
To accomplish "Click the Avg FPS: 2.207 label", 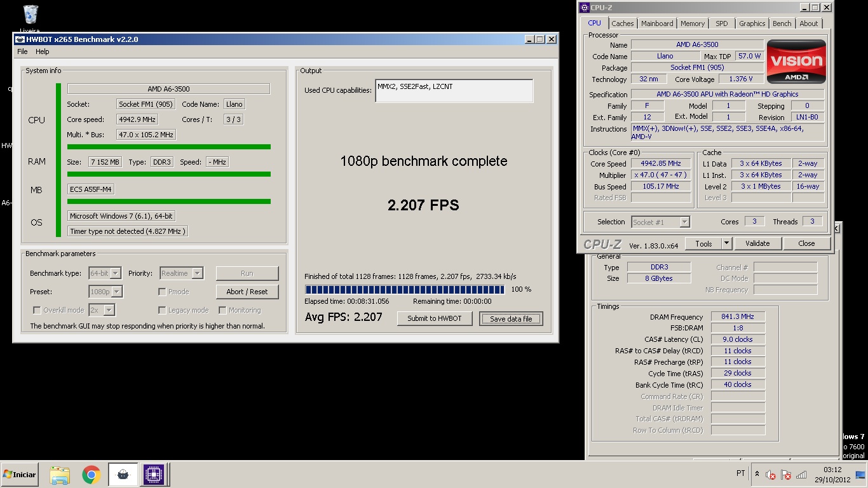I will pos(344,317).
